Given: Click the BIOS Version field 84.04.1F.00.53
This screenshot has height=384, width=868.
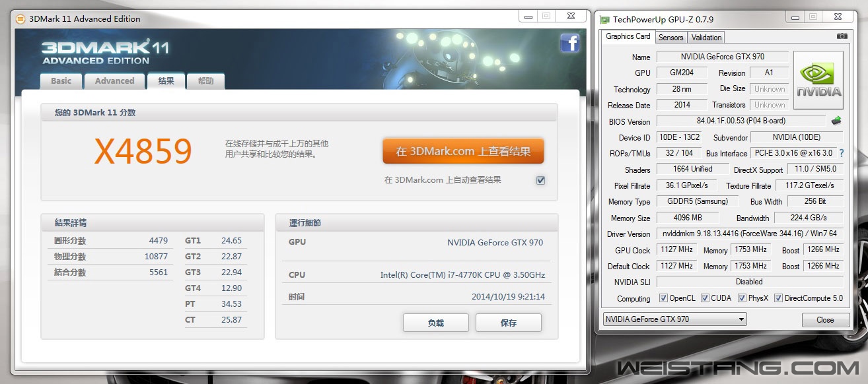Looking at the screenshot, I should 741,121.
